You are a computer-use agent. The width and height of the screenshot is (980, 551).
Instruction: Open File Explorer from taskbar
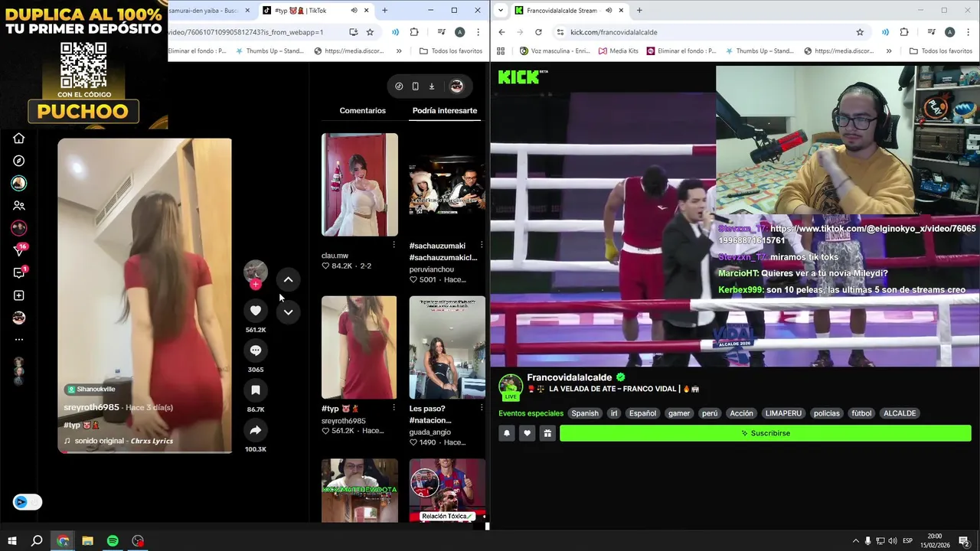point(87,541)
